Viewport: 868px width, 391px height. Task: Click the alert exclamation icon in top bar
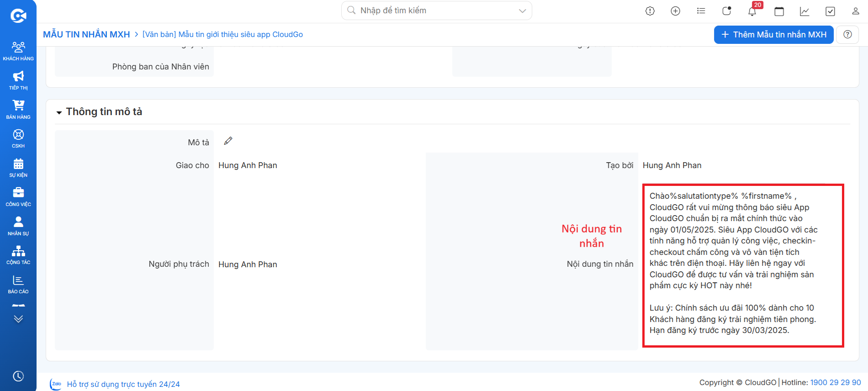(650, 11)
